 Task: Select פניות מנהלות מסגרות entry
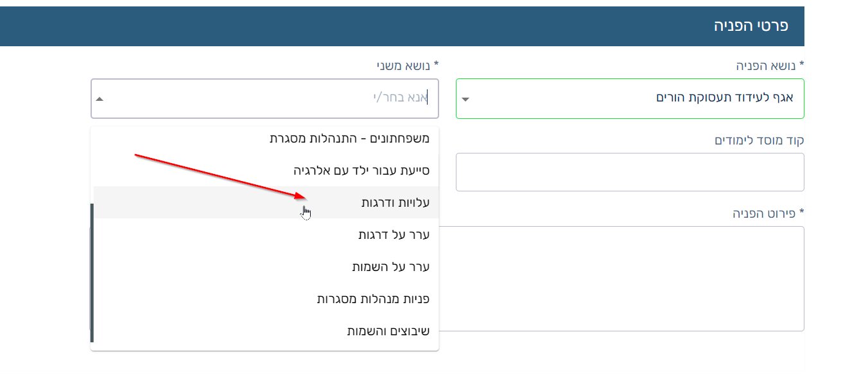coord(373,299)
